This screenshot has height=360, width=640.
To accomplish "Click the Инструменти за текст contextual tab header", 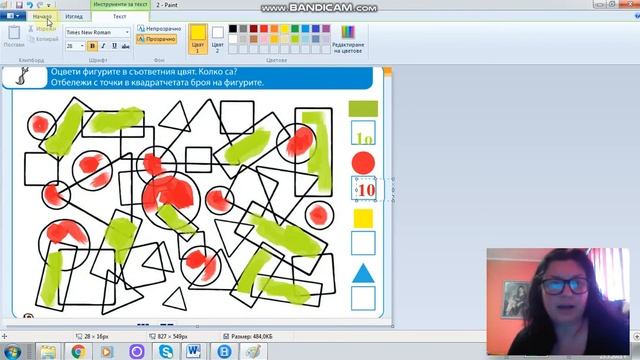I will pyautogui.click(x=120, y=4).
